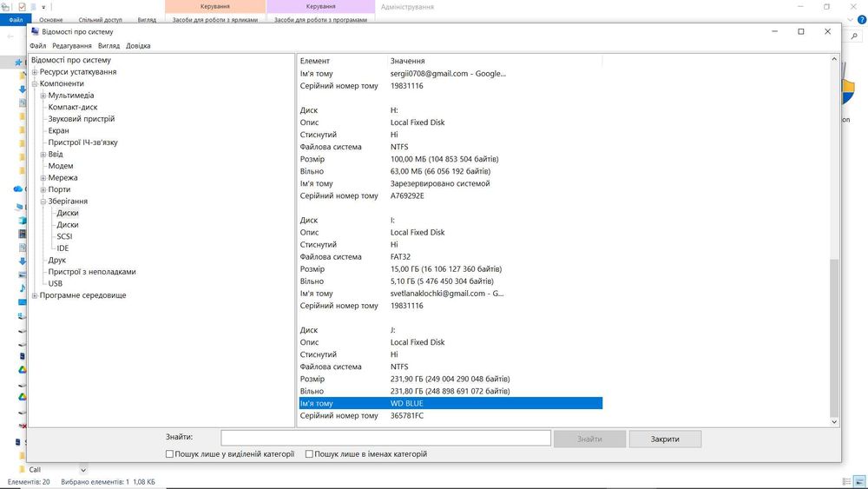Click the scrollbar up arrow
Screen dimensions: 868x489
(x=834, y=59)
